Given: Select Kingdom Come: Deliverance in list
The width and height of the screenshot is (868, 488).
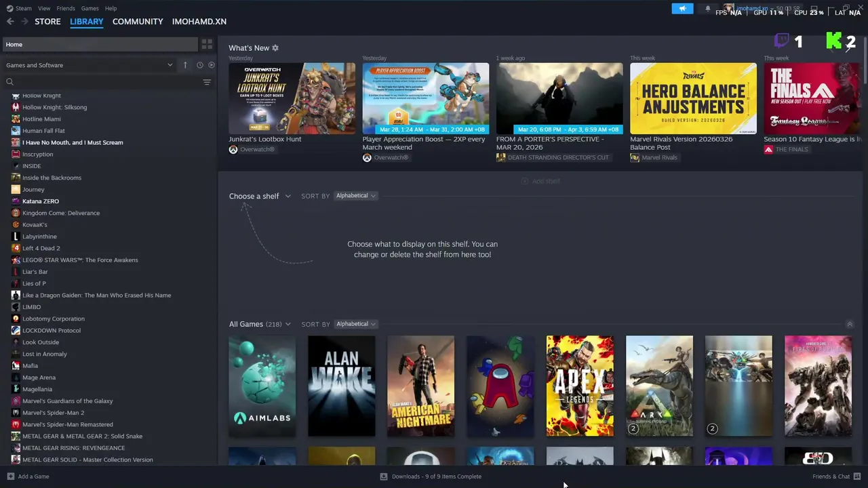Looking at the screenshot, I should tap(61, 213).
